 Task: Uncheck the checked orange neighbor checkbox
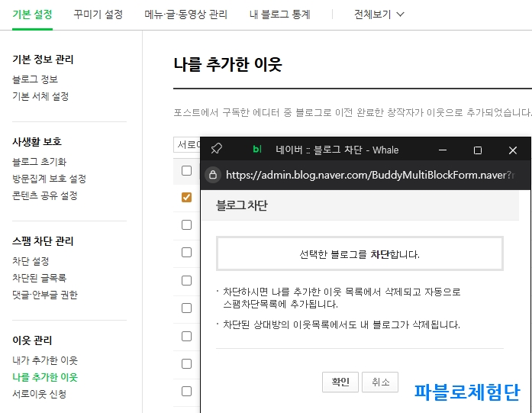[x=186, y=197]
